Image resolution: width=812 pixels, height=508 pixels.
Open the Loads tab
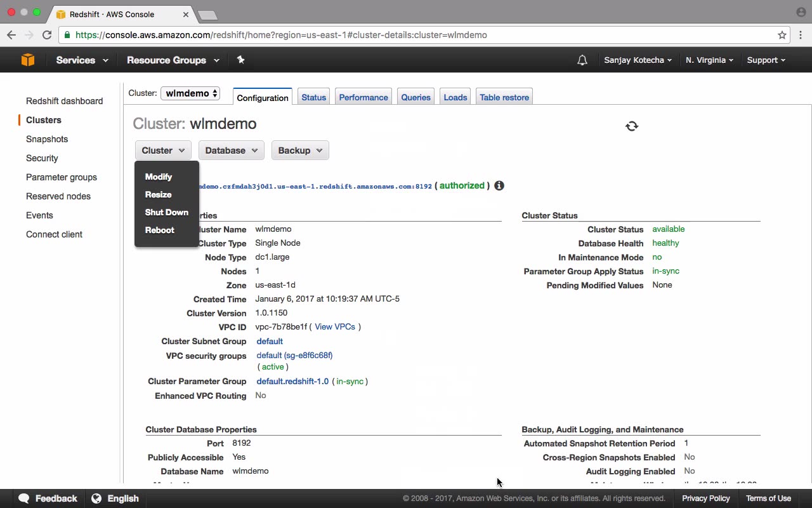pos(455,97)
